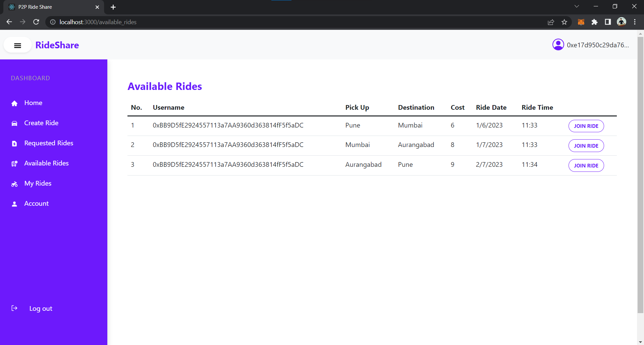
Task: Click the Requested Rides document icon
Action: tap(14, 143)
